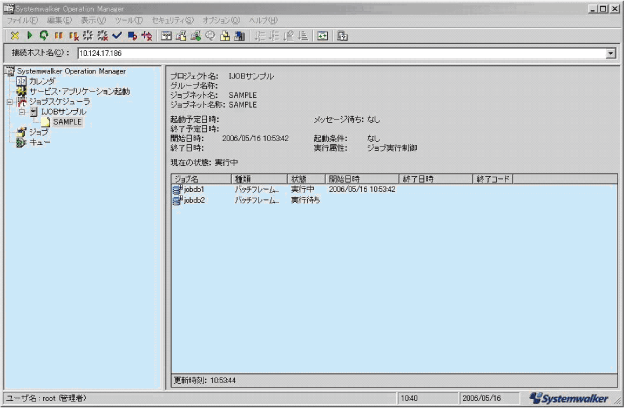Open the オプション(O) menu
624x408 pixels.
coord(221,20)
